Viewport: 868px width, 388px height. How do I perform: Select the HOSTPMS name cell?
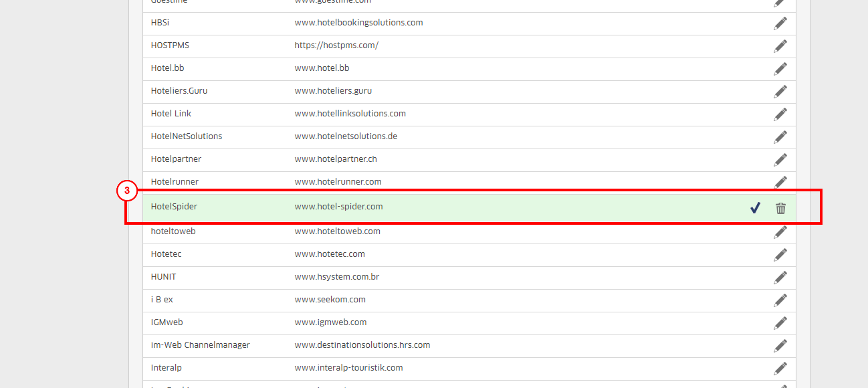click(x=170, y=45)
